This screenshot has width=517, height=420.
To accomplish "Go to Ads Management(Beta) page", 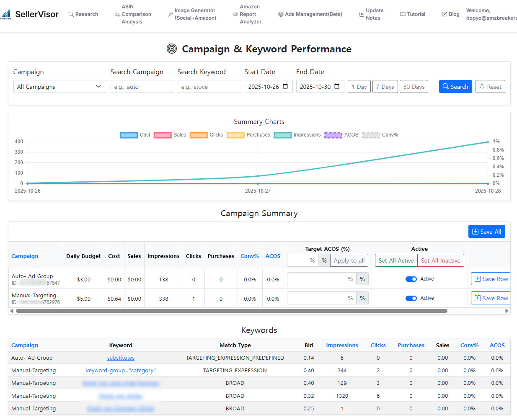I will (x=310, y=14).
